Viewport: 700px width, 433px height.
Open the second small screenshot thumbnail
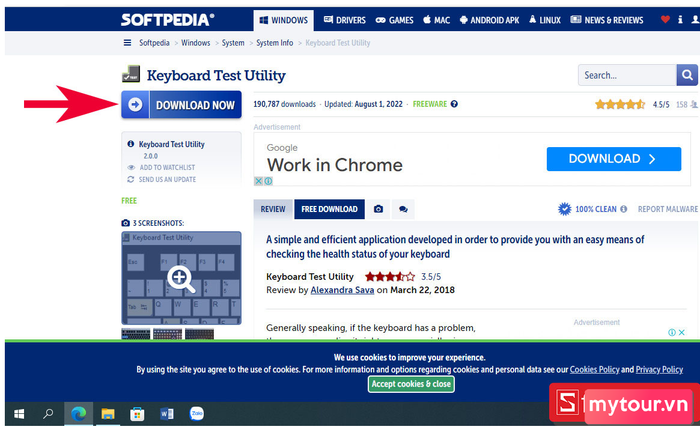(167, 334)
